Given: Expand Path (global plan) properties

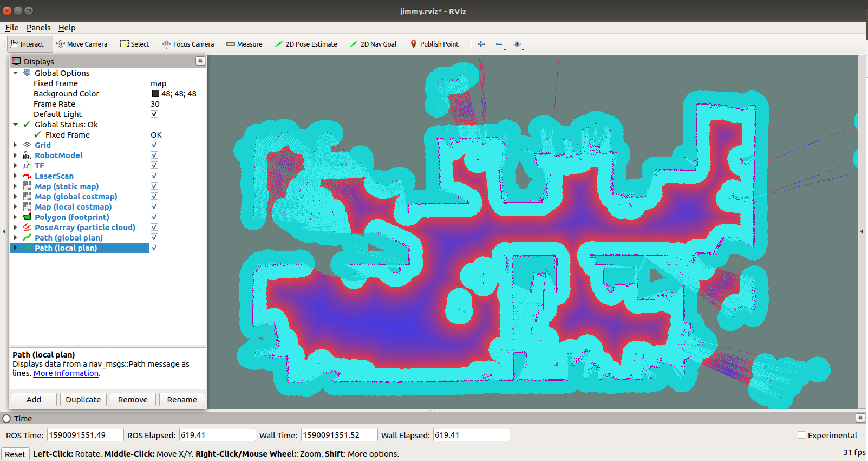Looking at the screenshot, I should (x=15, y=237).
